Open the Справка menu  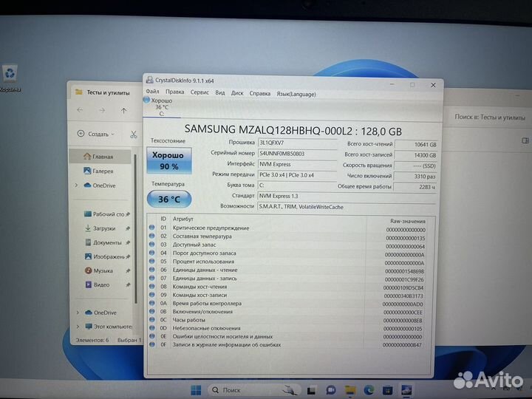[259, 93]
